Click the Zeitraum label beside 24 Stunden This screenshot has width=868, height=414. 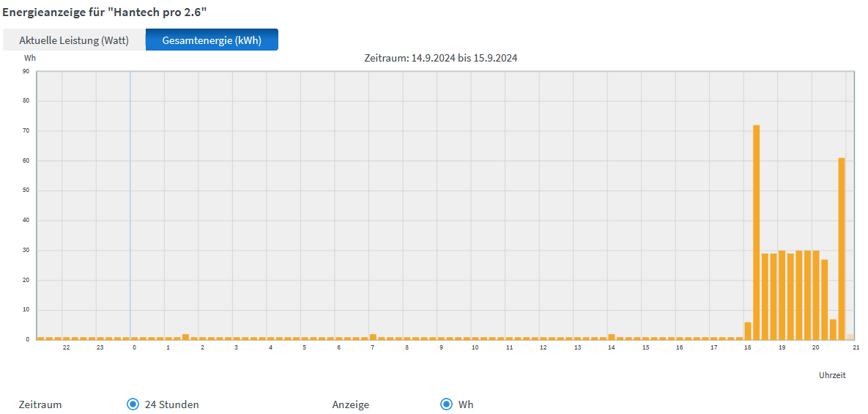coord(40,404)
